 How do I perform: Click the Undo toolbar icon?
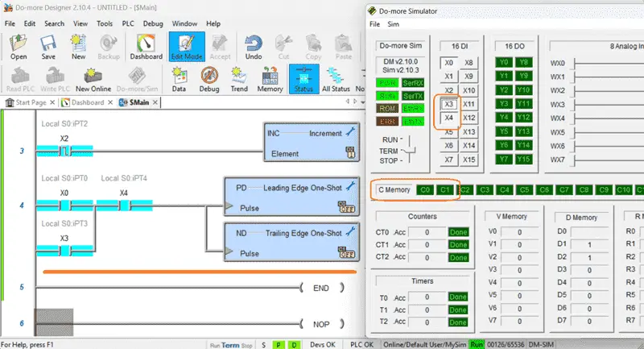point(254,47)
